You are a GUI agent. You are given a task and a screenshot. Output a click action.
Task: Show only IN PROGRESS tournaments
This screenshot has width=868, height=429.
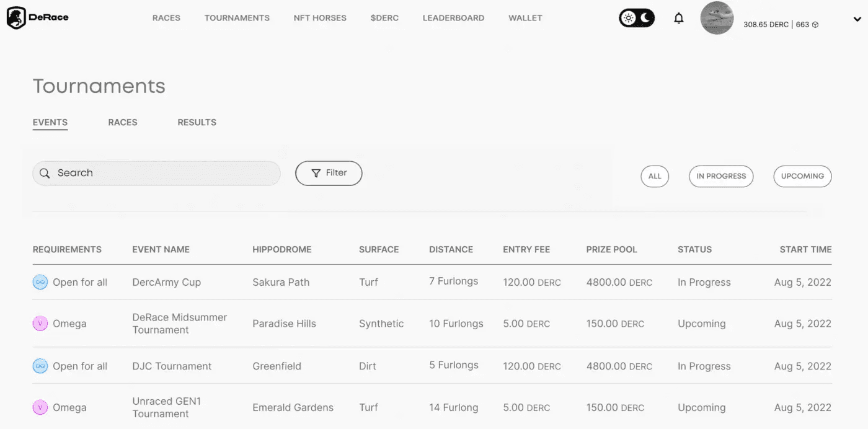(x=721, y=176)
